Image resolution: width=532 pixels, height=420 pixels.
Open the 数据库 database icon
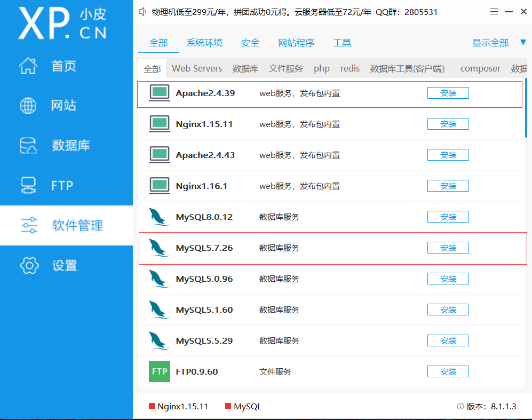(x=28, y=146)
